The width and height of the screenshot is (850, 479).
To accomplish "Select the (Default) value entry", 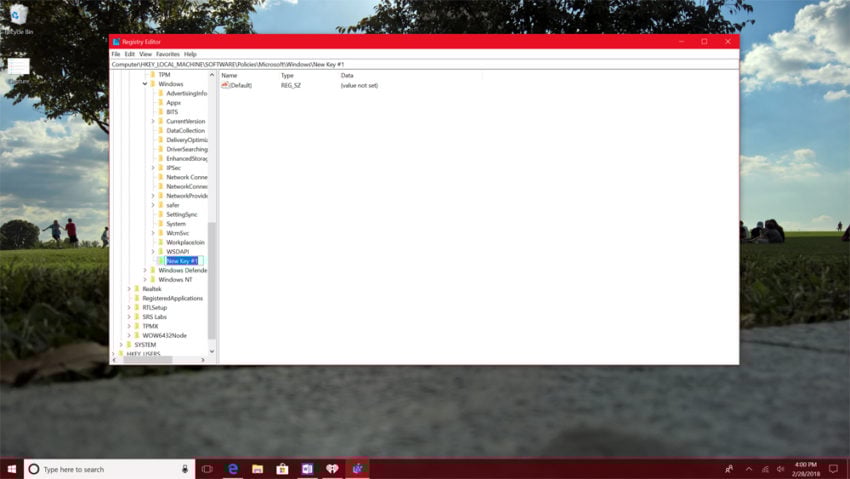I will tap(241, 85).
